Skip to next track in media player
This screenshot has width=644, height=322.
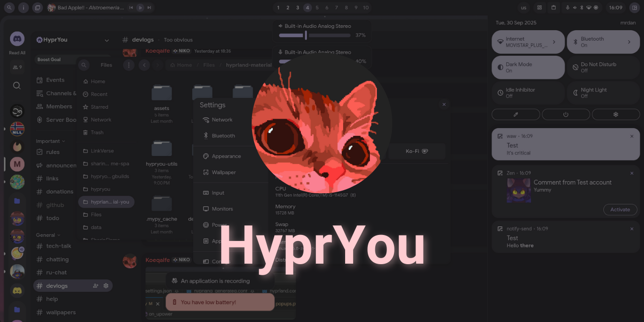tap(149, 8)
